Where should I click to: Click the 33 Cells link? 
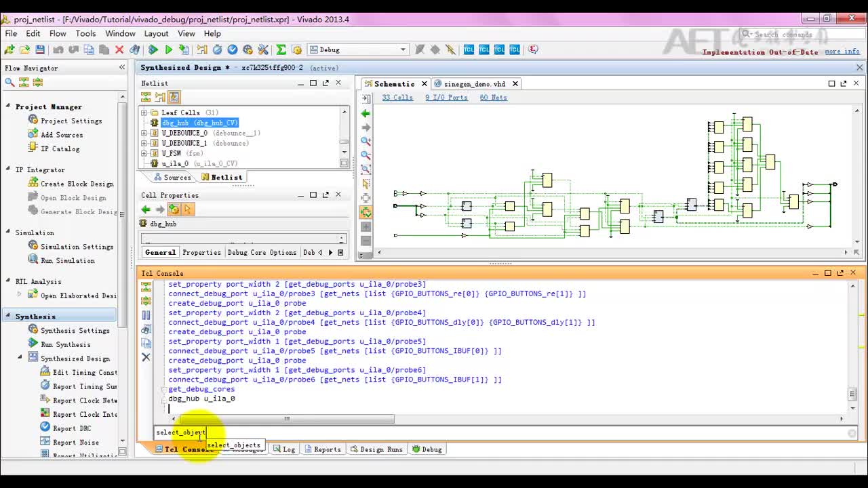pyautogui.click(x=397, y=98)
